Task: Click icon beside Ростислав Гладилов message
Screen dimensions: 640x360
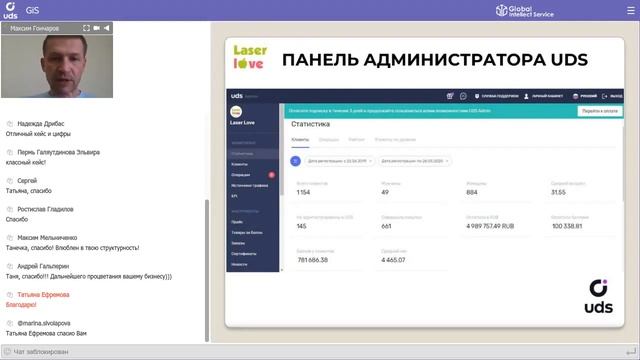Action: (x=10, y=209)
